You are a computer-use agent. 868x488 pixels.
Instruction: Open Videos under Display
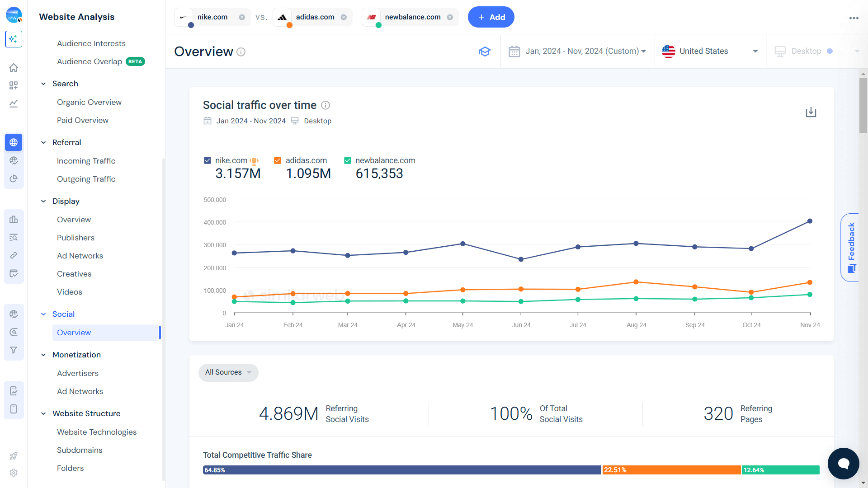click(x=70, y=292)
